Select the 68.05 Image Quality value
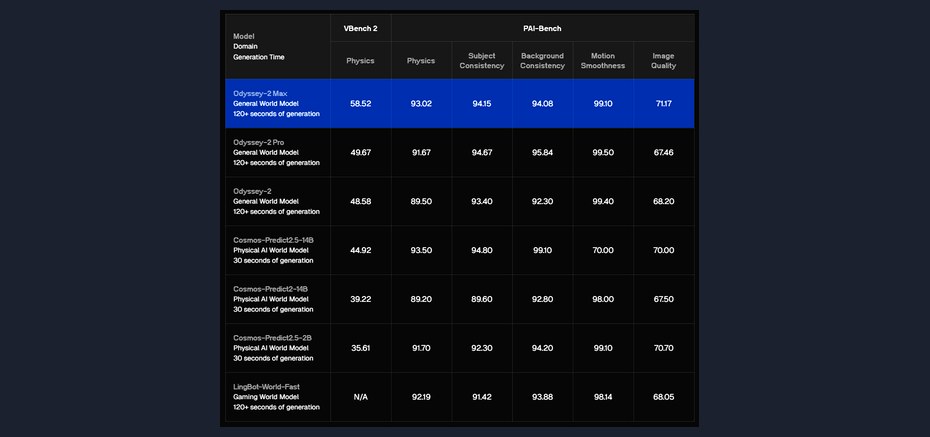The height and width of the screenshot is (437, 930). point(663,397)
